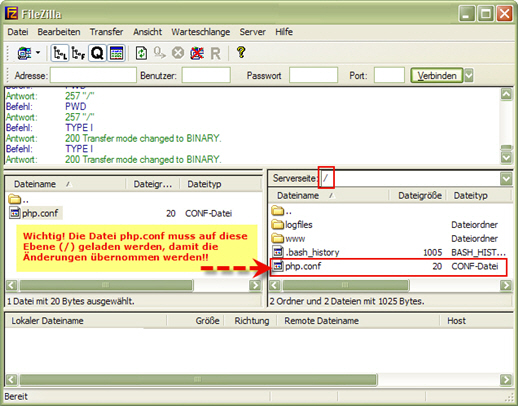This screenshot has height=406, width=518.
Task: Click queue pane horizontal scrollbar thumb
Action: (x=198, y=380)
